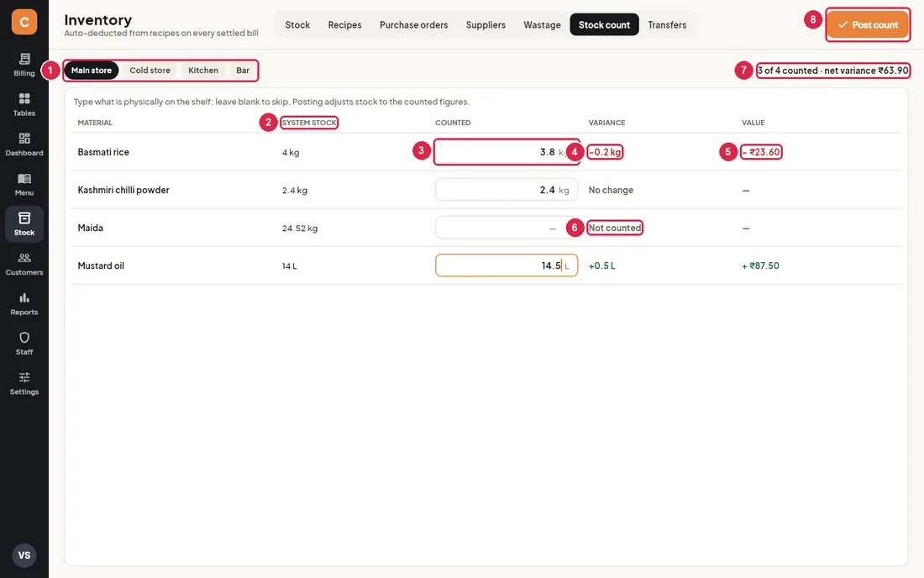Click the VALUE column header
The image size is (924, 578).
click(x=753, y=123)
